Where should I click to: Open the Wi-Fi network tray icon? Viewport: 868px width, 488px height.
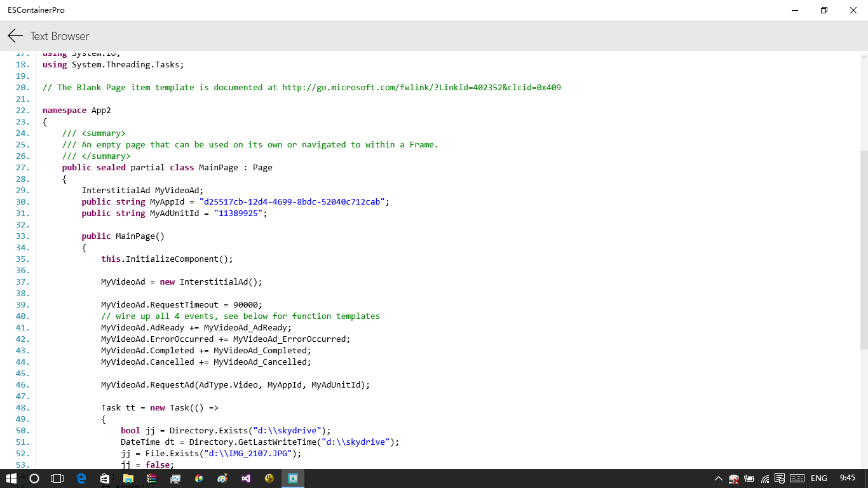click(764, 478)
